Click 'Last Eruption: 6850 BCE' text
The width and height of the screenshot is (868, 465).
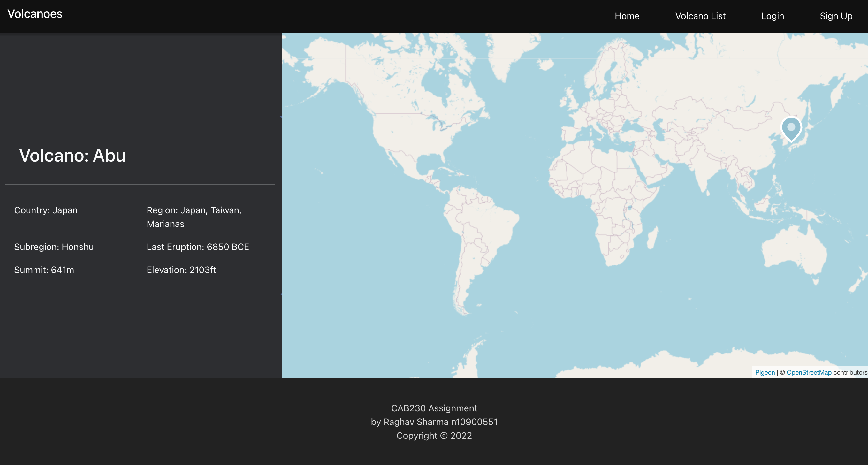pos(198,247)
